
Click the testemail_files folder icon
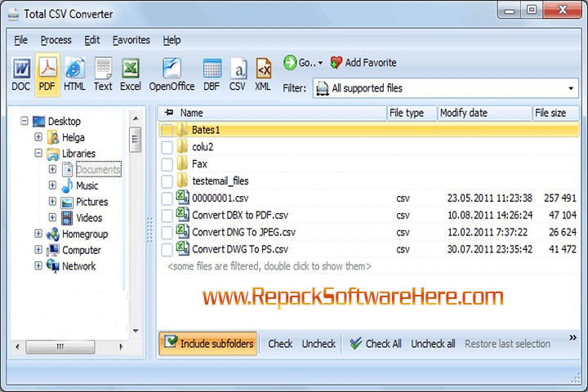(x=182, y=180)
